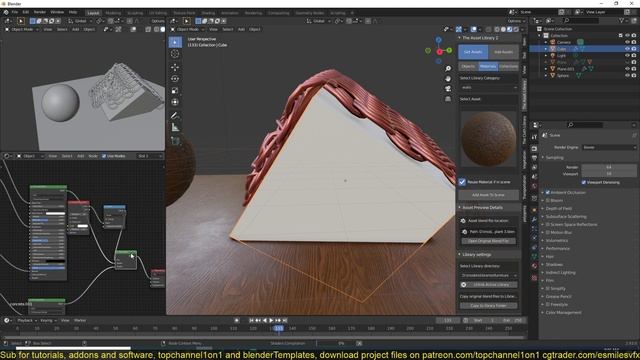Open the Modifier wrench properties tab
This screenshot has width=640, height=360.
(534, 220)
